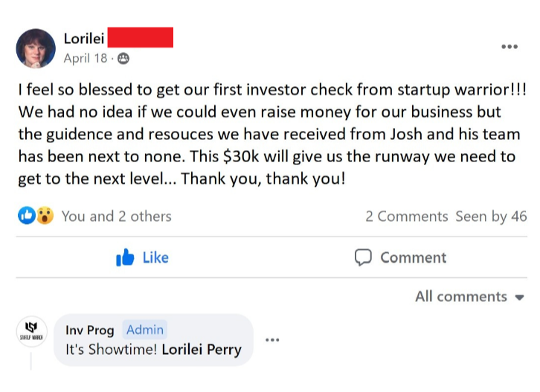Toggle Like on Lorilei's post
540x392 pixels.
click(144, 257)
